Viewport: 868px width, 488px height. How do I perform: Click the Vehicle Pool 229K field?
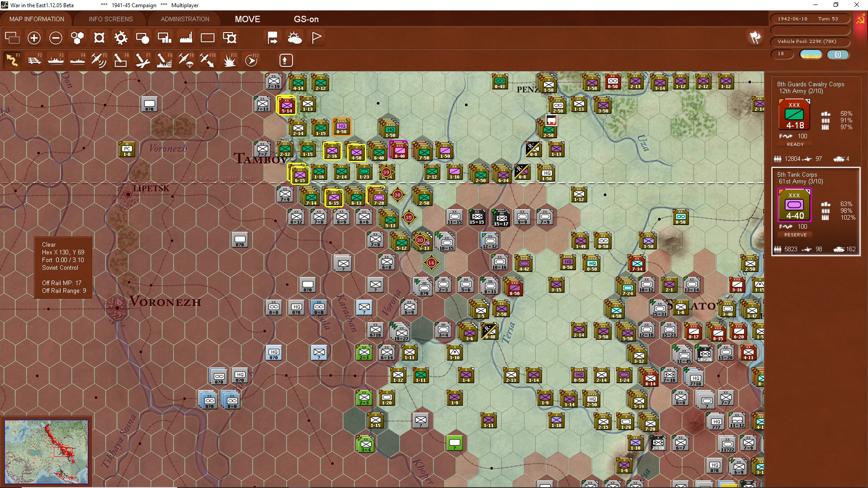(x=810, y=41)
